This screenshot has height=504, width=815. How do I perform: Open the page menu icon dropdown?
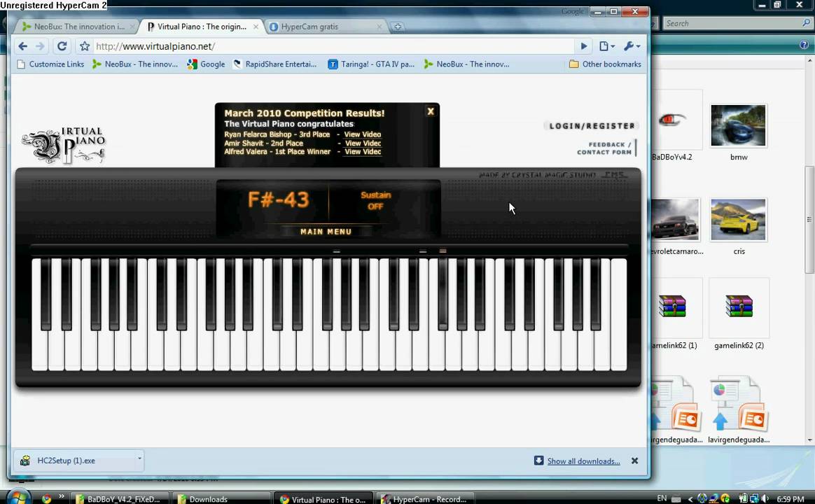click(x=606, y=46)
